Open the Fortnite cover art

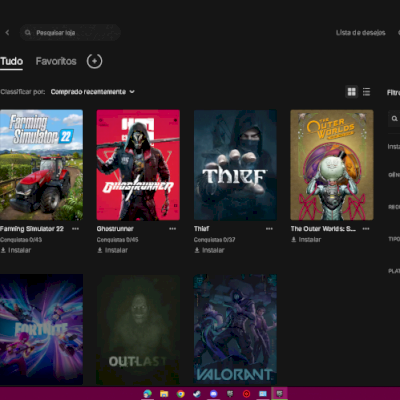(41, 329)
